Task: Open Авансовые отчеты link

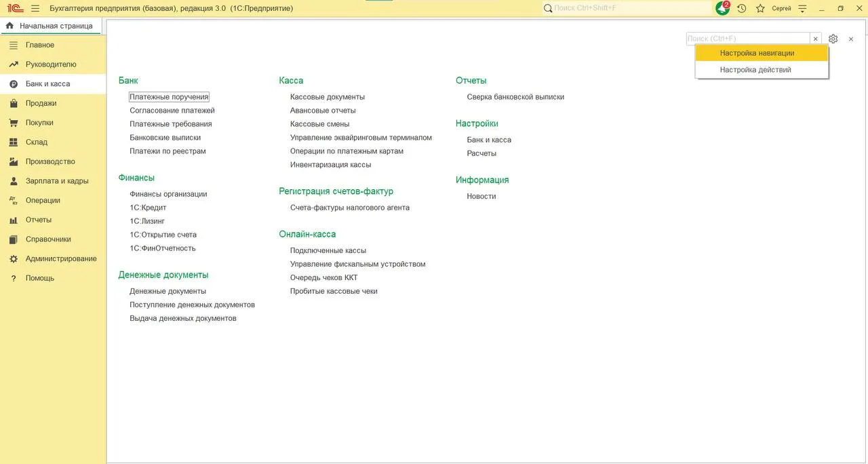Action: [323, 111]
